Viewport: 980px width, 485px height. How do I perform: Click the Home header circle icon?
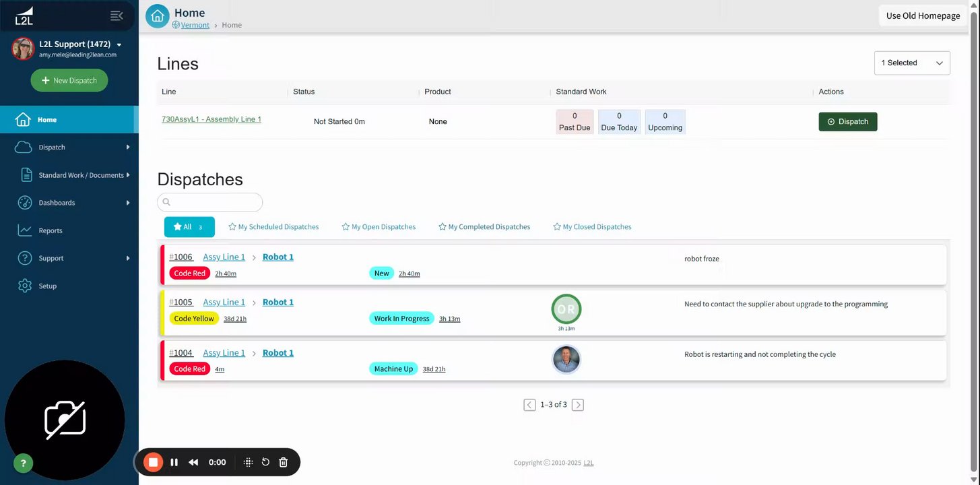pos(158,16)
